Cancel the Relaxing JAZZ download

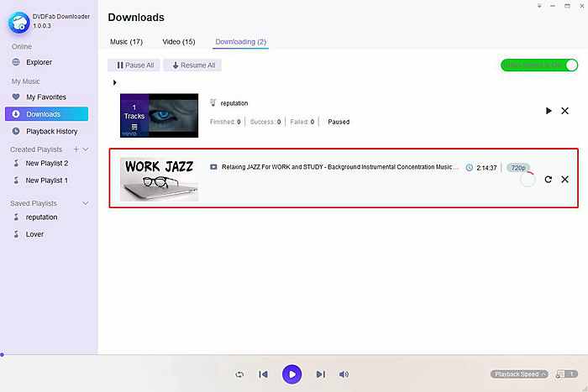tap(564, 180)
